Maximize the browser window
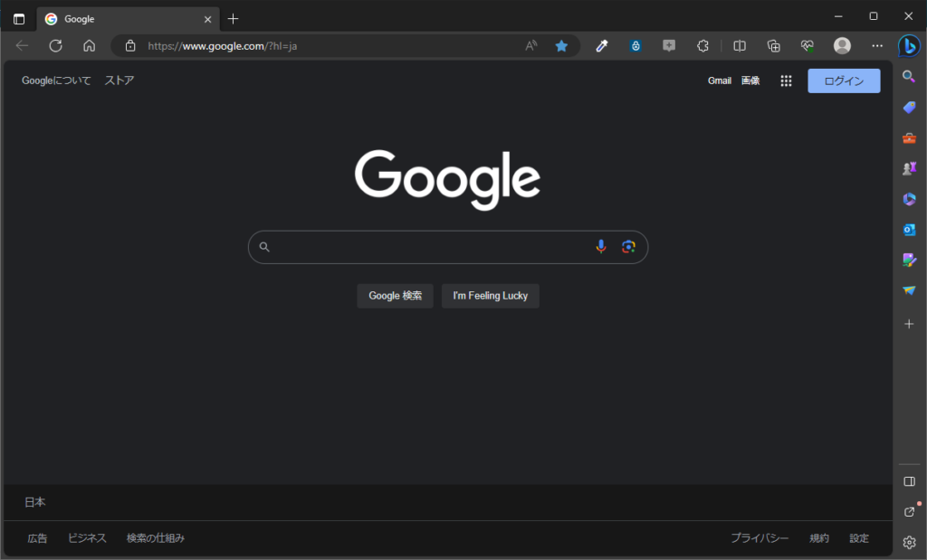This screenshot has width=927, height=560. [874, 16]
